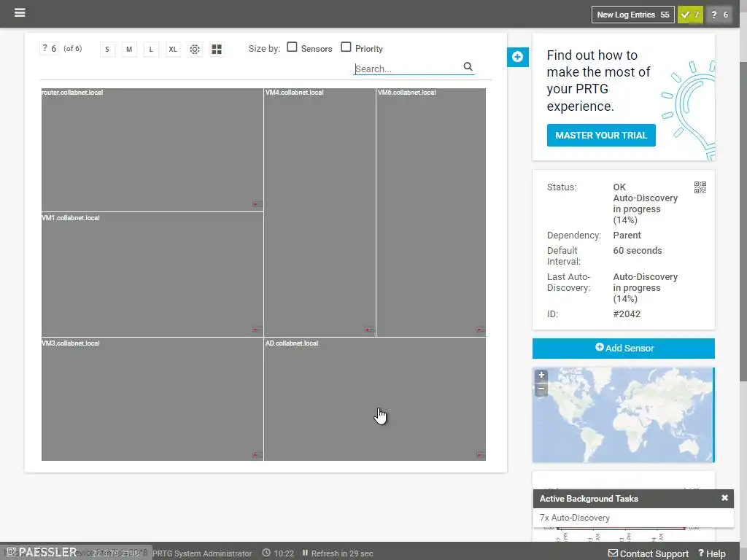Click the 60 seconds interval value
This screenshot has height=560, width=747.
tap(638, 251)
